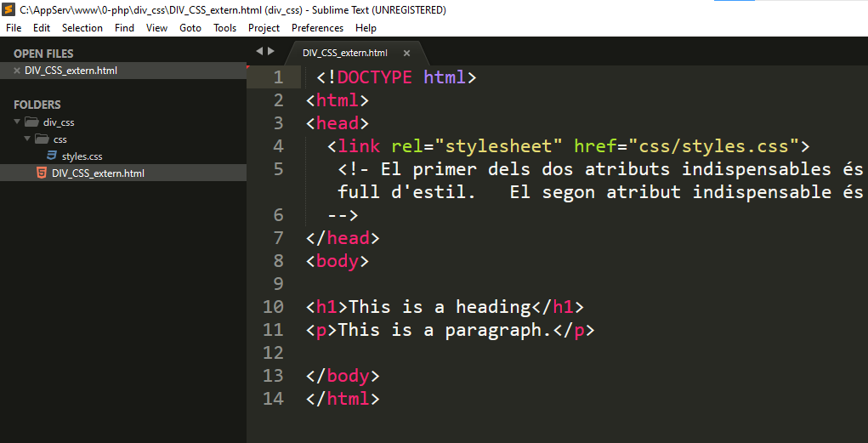Image resolution: width=868 pixels, height=443 pixels.
Task: Click the HTML5 icon beside DIV_CSS_extern.html
Action: click(42, 173)
